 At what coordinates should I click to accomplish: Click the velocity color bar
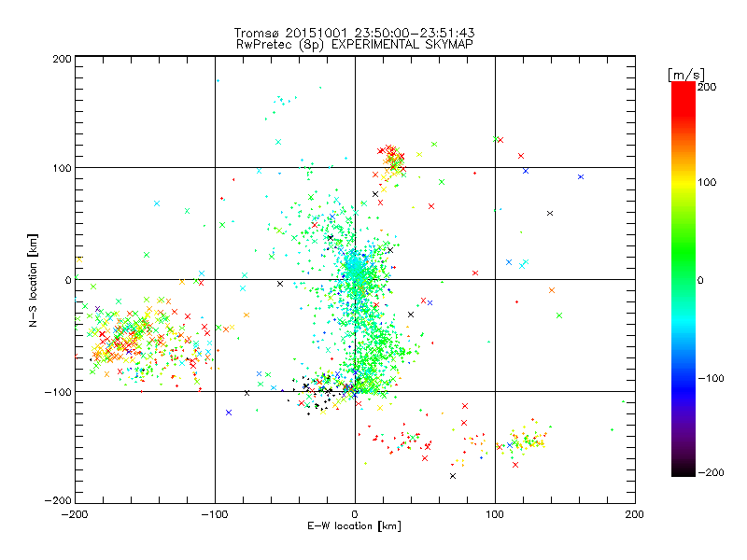point(684,279)
